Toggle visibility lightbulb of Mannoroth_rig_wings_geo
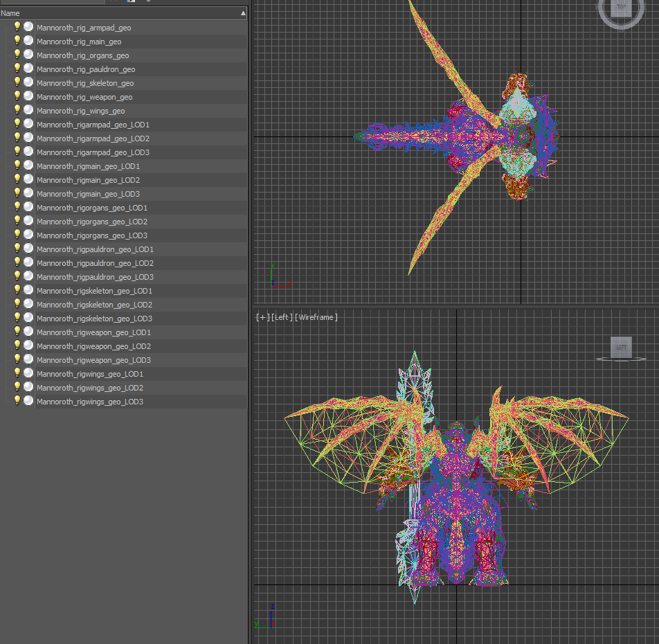This screenshot has height=644, width=659. click(x=17, y=110)
